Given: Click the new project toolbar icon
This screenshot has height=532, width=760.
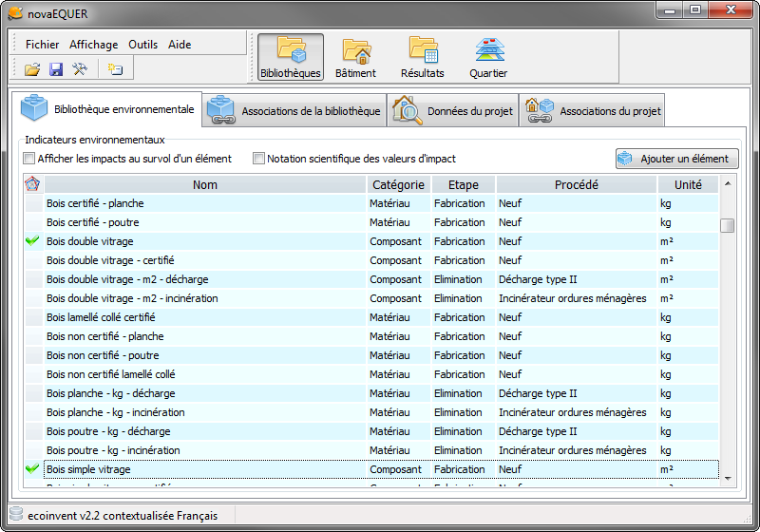Looking at the screenshot, I should pyautogui.click(x=115, y=69).
